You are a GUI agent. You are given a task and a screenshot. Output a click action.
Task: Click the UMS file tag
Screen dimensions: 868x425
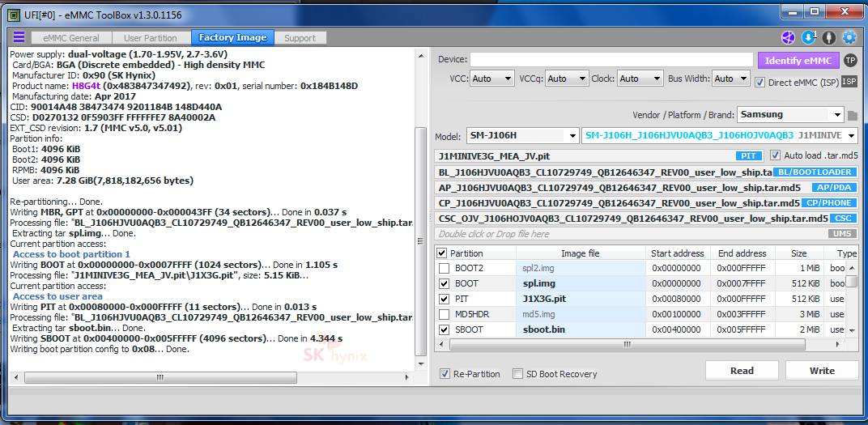coord(843,234)
